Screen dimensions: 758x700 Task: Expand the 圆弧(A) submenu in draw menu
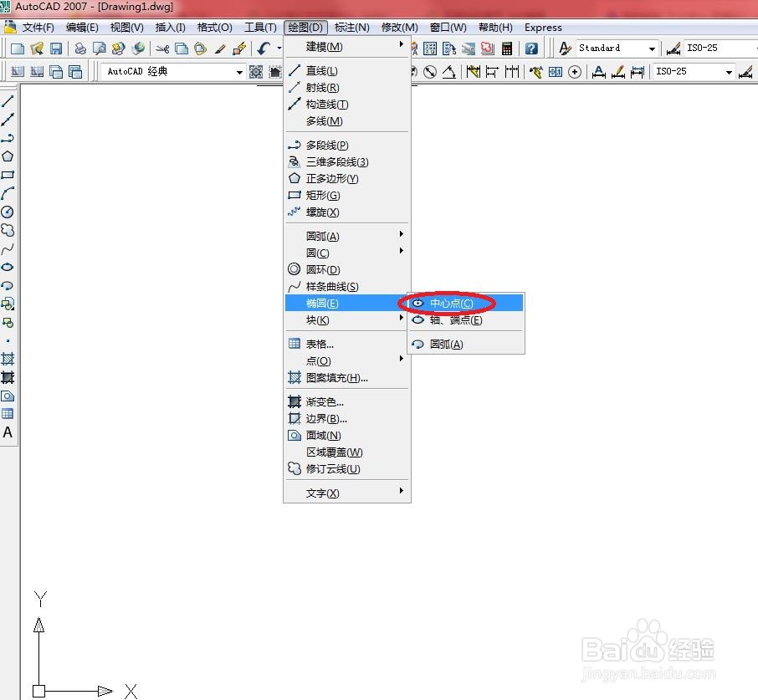[347, 236]
